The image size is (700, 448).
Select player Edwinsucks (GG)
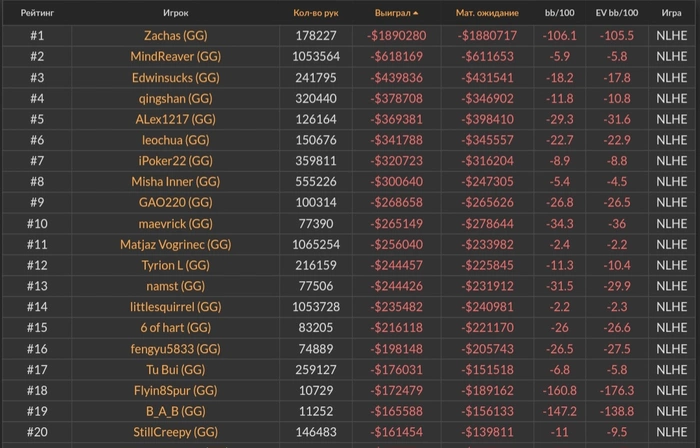[x=175, y=77]
